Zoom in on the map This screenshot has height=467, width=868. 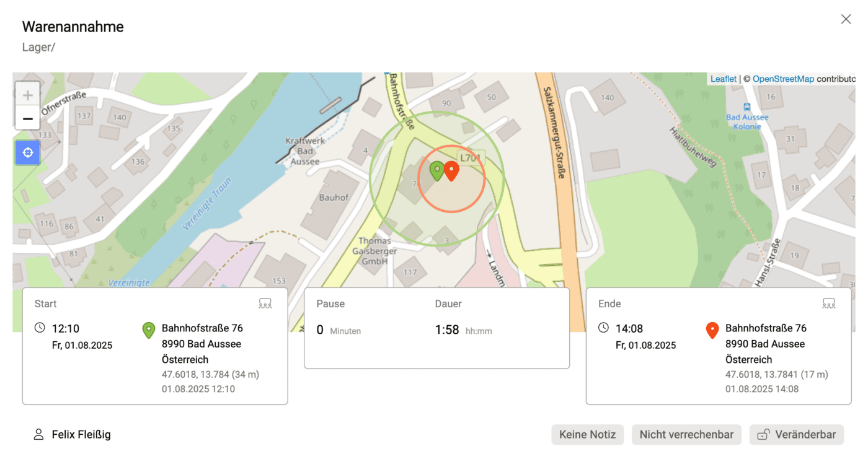28,95
